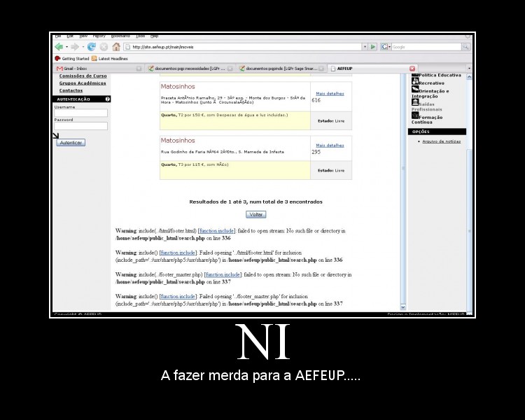Open the Latest Headlines bookmark
525x420 pixels.
pyautogui.click(x=113, y=59)
